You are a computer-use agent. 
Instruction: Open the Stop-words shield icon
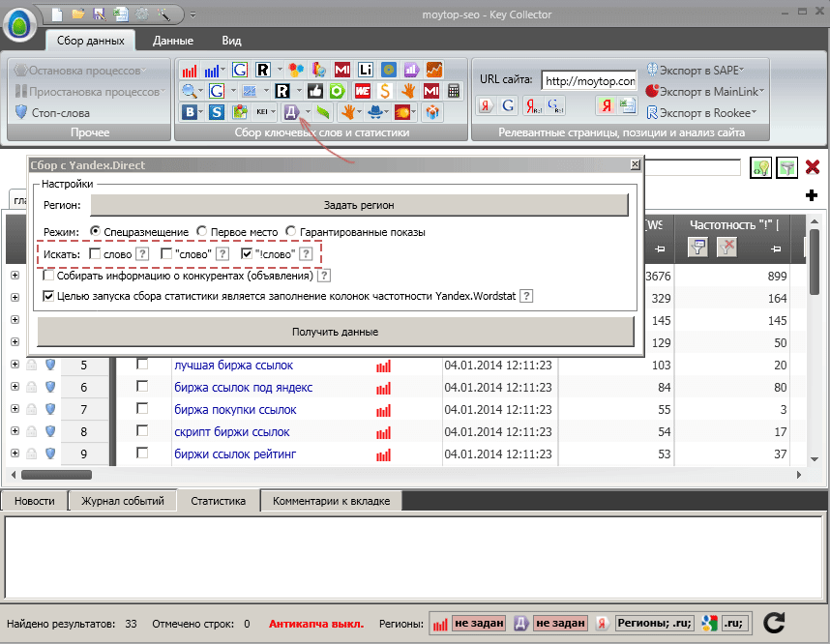coord(21,112)
